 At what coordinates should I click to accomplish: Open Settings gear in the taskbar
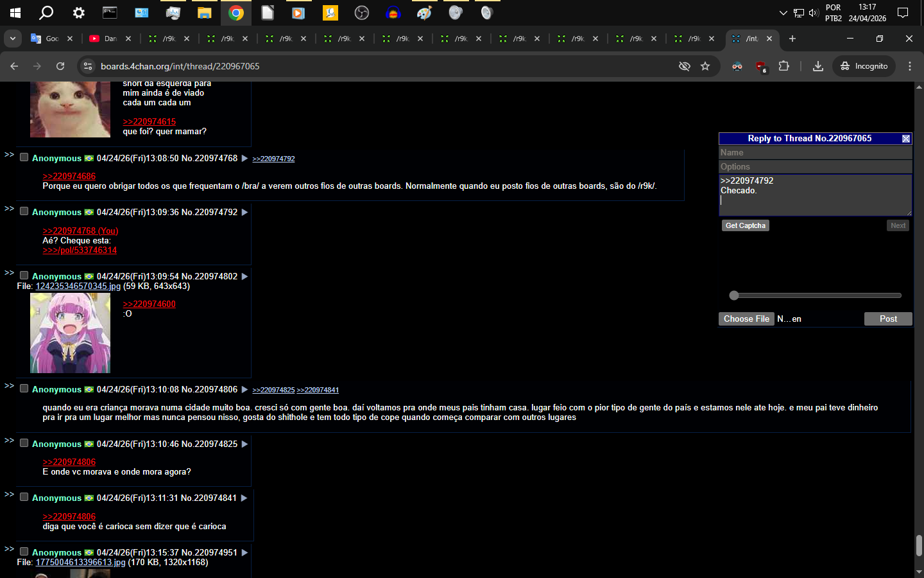[78, 13]
